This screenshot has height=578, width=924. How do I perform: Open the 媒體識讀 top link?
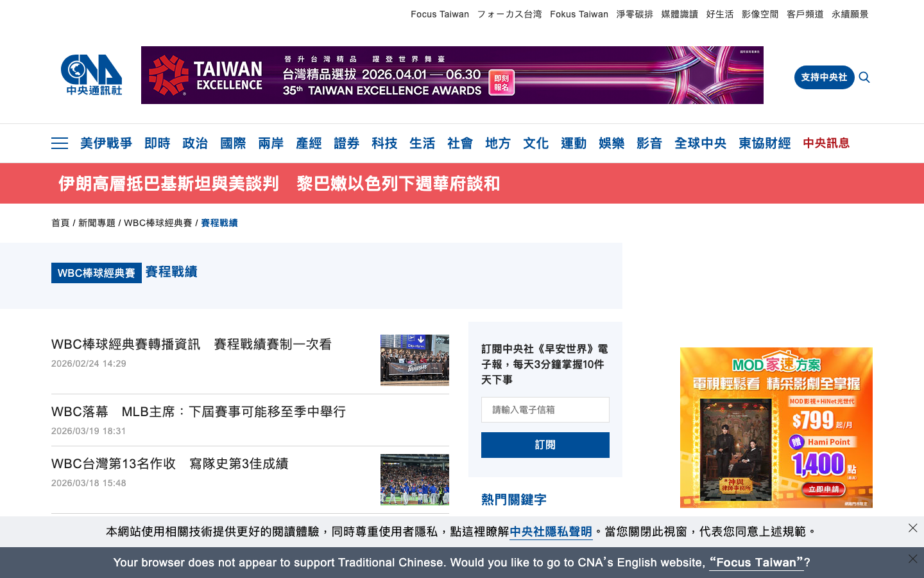point(680,14)
